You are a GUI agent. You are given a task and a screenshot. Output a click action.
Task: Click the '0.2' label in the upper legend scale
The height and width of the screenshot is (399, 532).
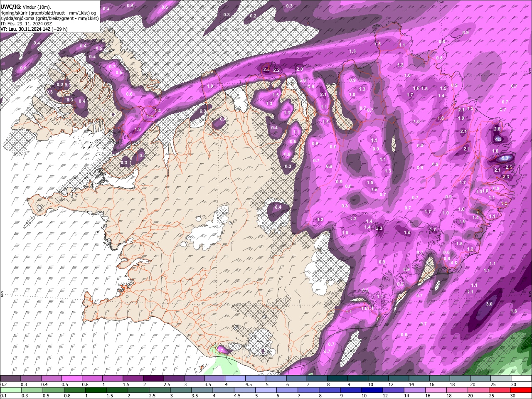coord(3,384)
